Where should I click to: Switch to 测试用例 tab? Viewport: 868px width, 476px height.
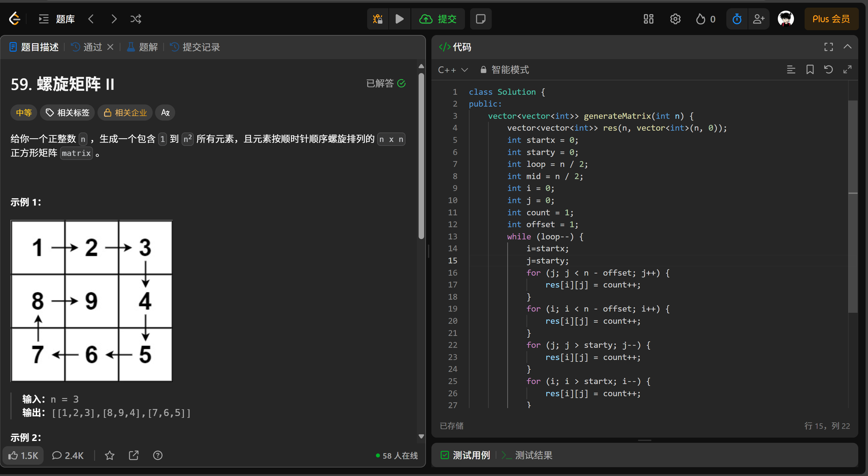465,455
